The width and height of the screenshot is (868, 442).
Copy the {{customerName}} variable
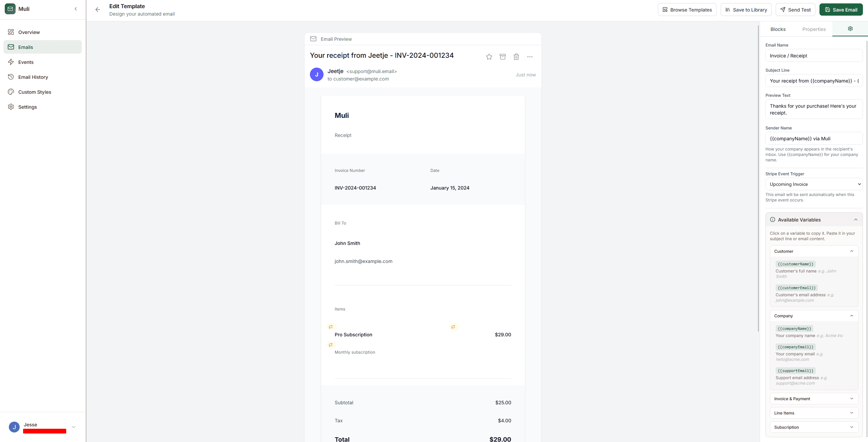coord(795,264)
